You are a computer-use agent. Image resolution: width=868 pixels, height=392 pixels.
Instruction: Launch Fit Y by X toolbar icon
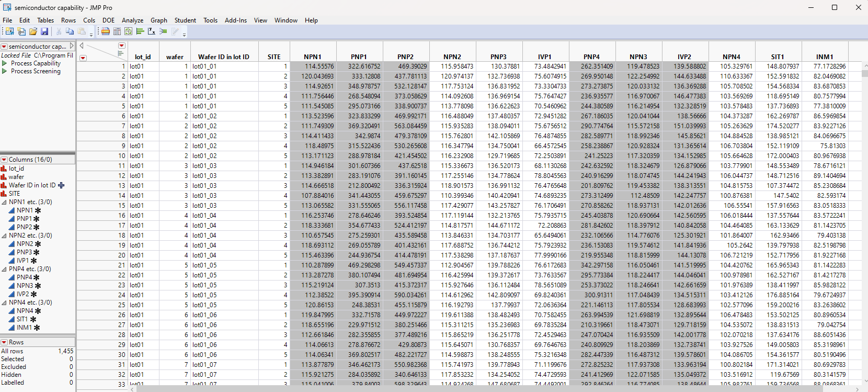coord(151,31)
